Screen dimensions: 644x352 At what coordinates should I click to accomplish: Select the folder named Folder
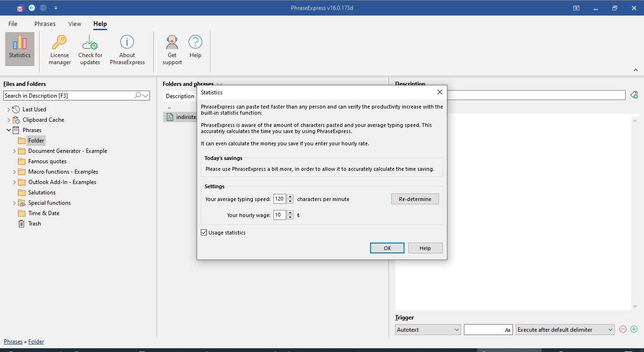[36, 141]
